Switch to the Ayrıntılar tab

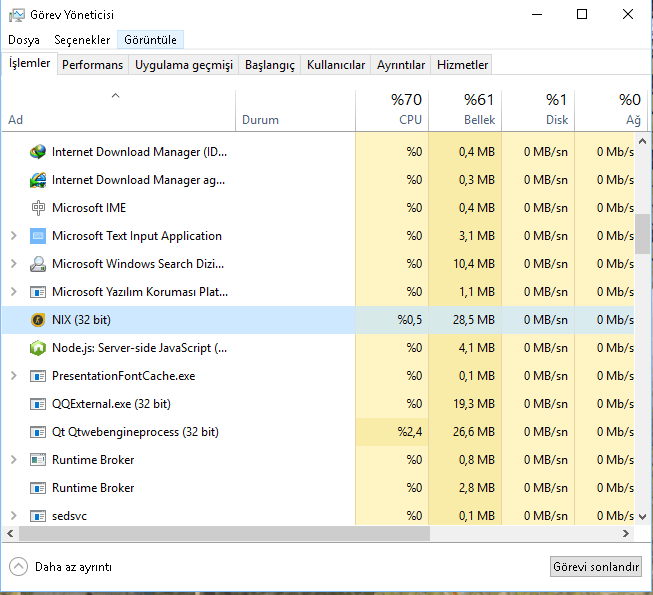[x=401, y=65]
